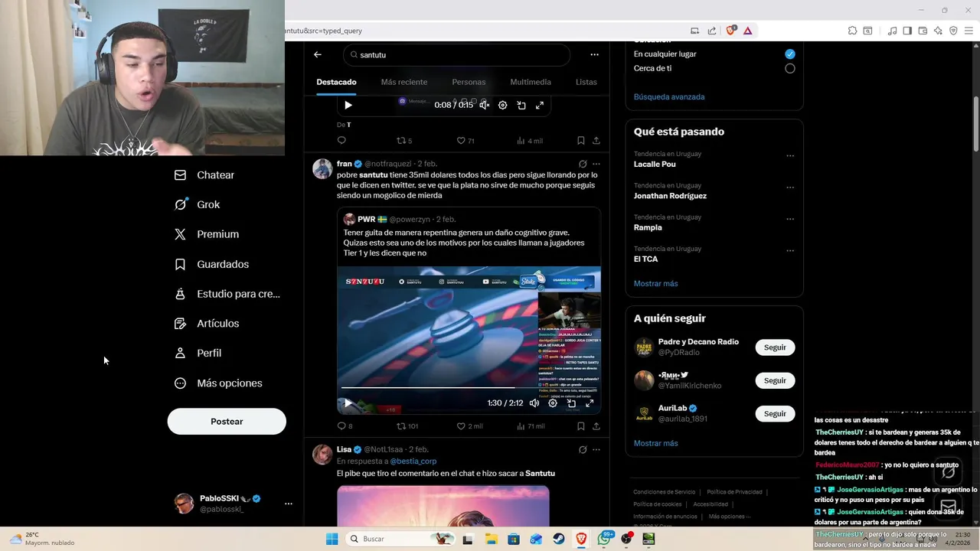Unmute the top video player

(485, 105)
